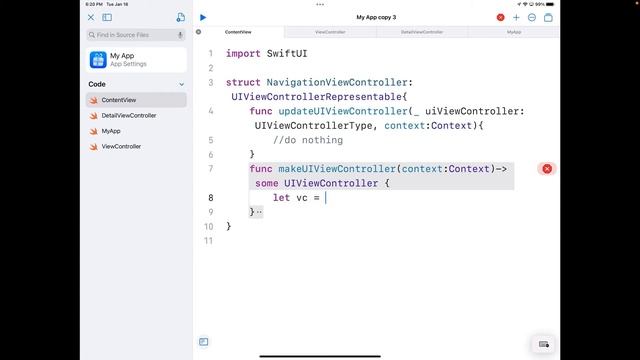Viewport: 640px width, 360px height.
Task: Click 'import SwiftUI' on line 1
Action: click(267, 53)
